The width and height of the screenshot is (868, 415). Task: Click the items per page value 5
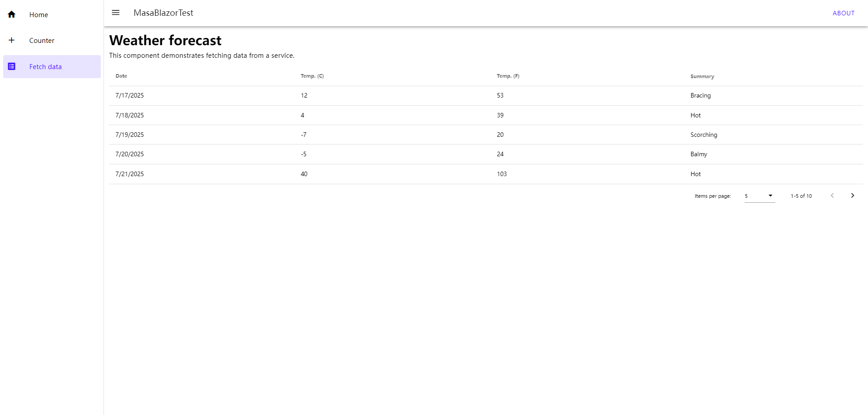point(746,196)
